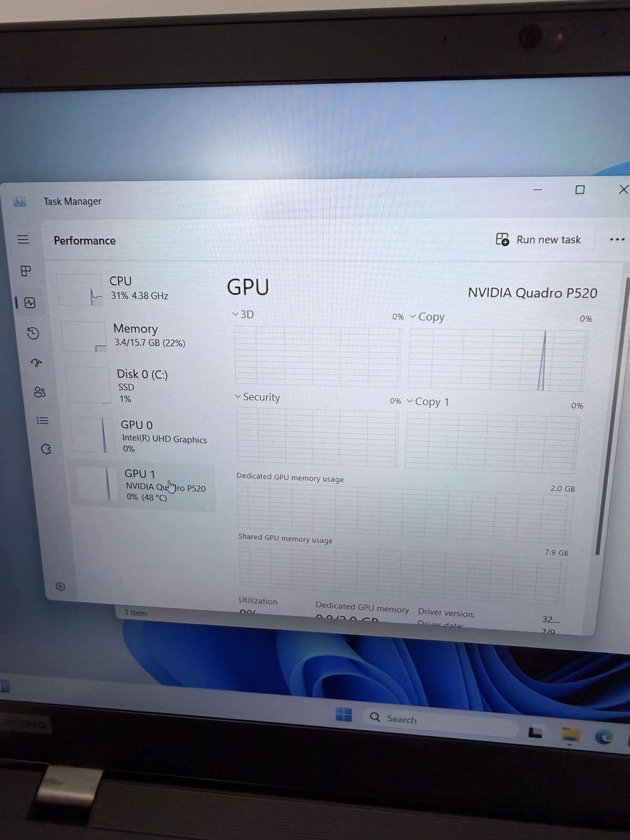Click the Utilization stat label
This screenshot has height=840, width=630.
click(258, 601)
